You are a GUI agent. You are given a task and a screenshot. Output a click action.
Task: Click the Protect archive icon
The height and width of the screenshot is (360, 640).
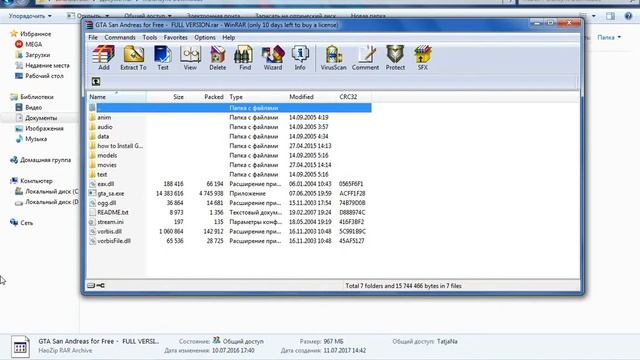pos(395,58)
